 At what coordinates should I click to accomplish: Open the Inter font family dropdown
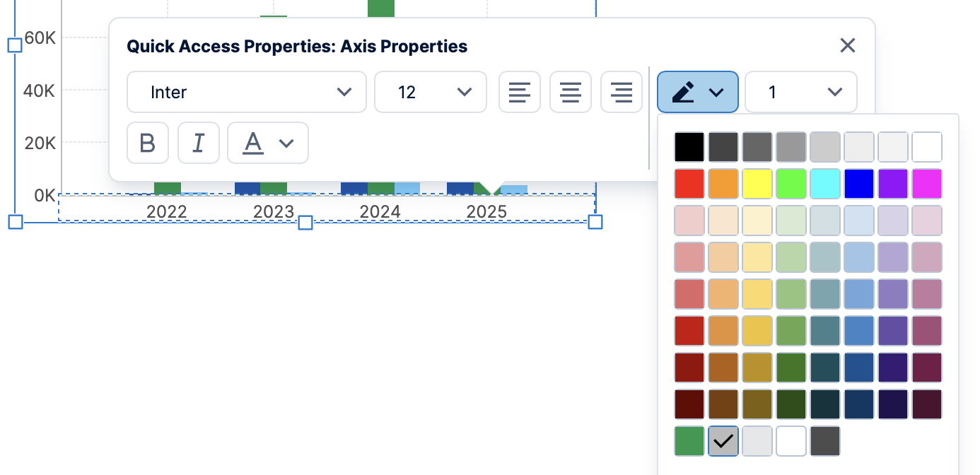point(246,92)
